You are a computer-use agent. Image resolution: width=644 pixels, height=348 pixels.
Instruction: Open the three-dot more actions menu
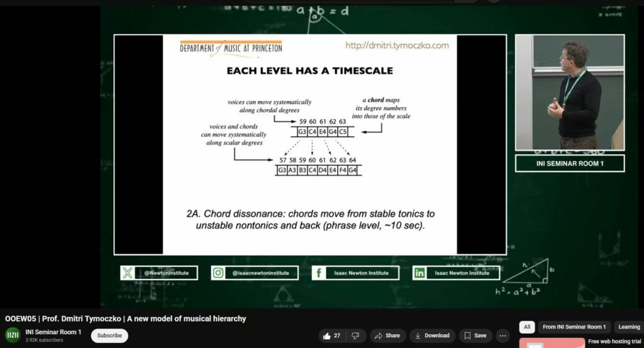click(x=503, y=335)
